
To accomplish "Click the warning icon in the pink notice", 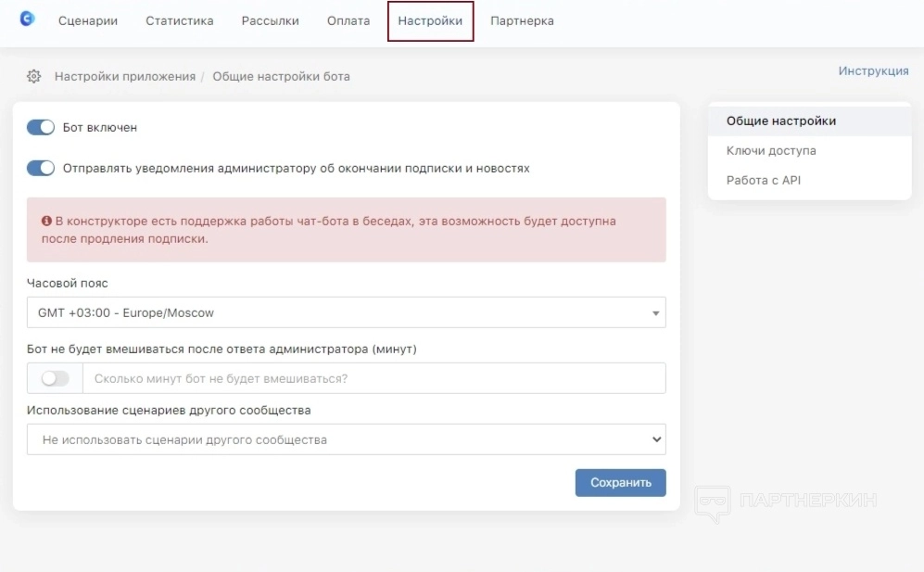I will pos(46,222).
